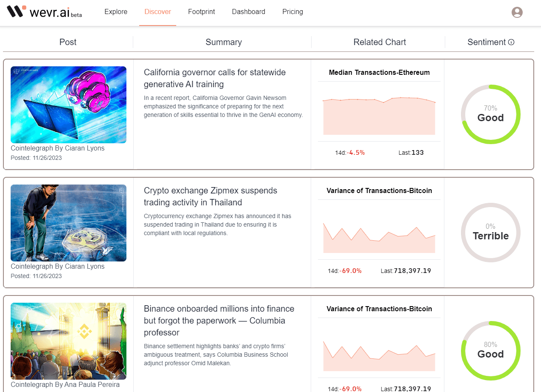The image size is (541, 392).
Task: Click the Post column header
Action: 68,42
